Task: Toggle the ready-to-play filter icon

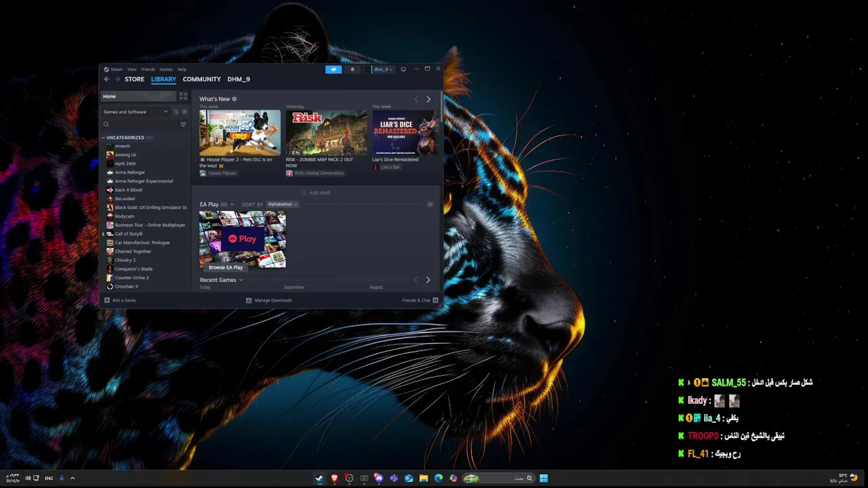Action: (184, 112)
